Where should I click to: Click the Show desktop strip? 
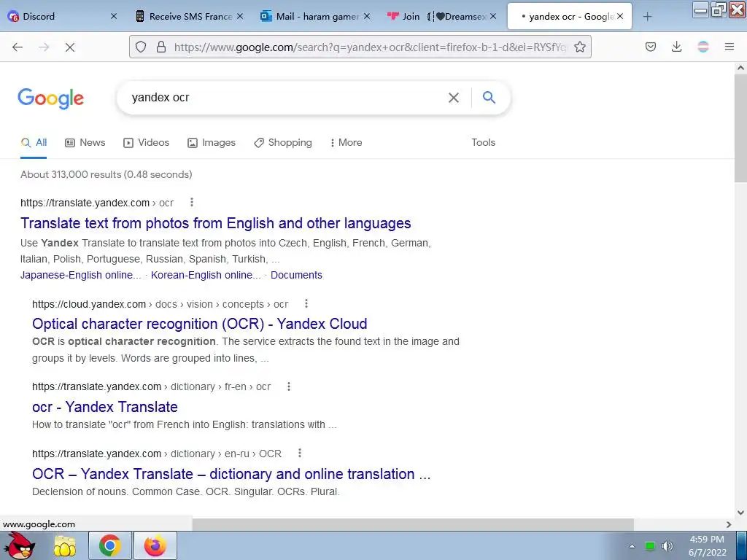742,545
